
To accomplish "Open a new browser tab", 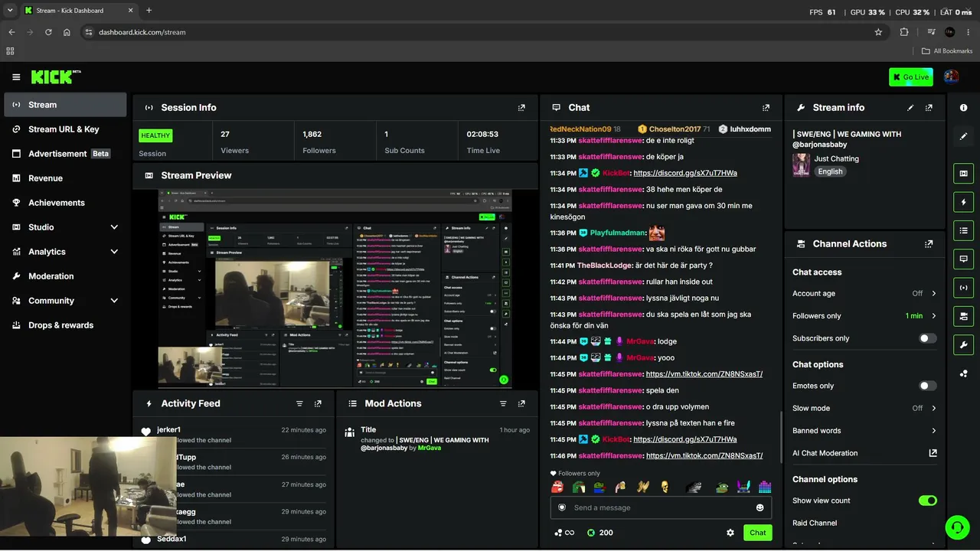I will (149, 11).
